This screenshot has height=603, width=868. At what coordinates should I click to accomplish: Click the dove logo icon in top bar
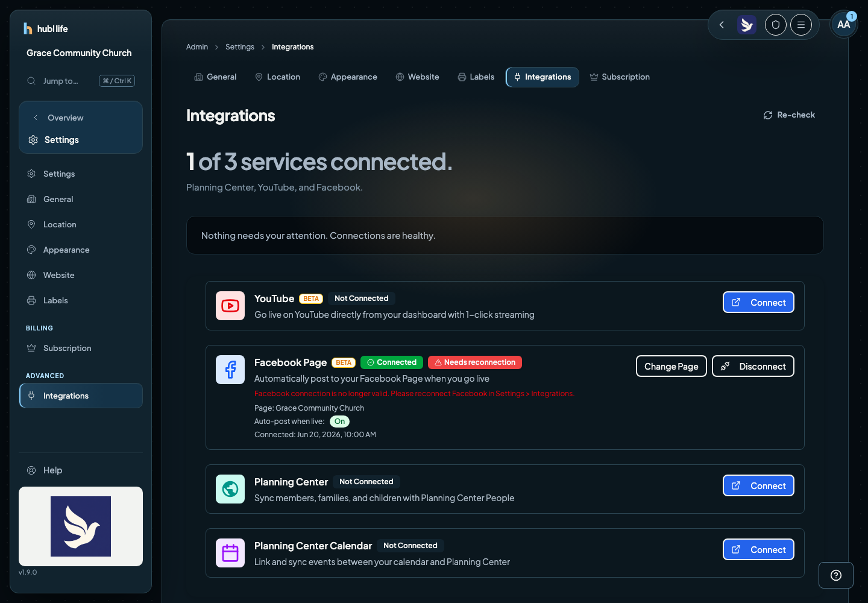tap(747, 25)
